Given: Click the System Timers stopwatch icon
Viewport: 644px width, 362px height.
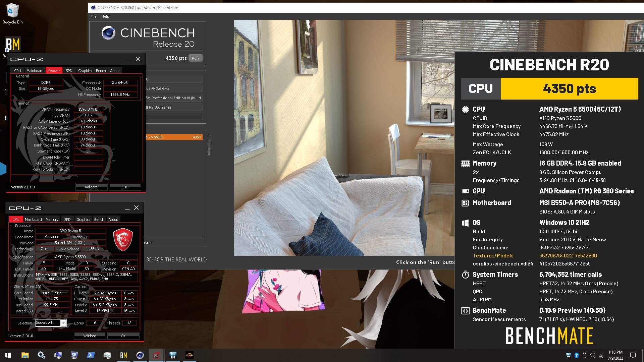Looking at the screenshot, I should pyautogui.click(x=465, y=275).
